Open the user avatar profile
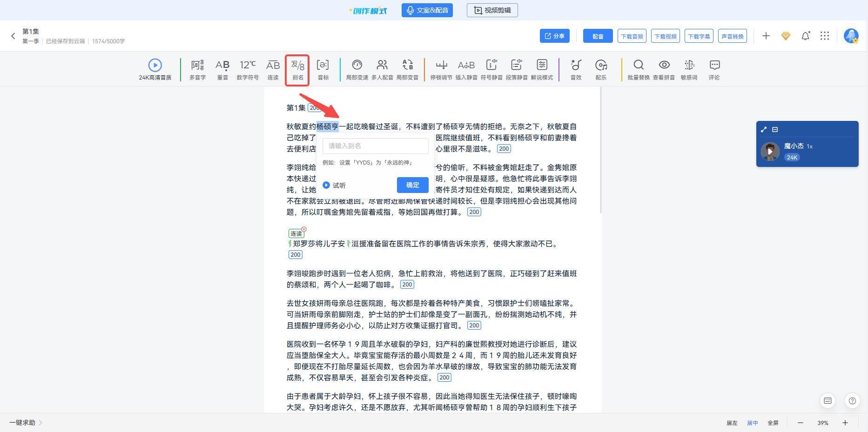 point(851,36)
